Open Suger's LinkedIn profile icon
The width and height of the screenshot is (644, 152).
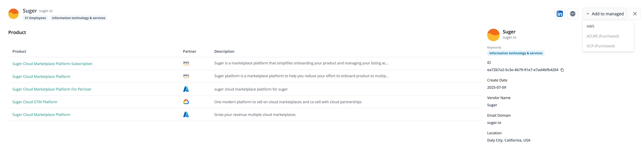(x=560, y=14)
